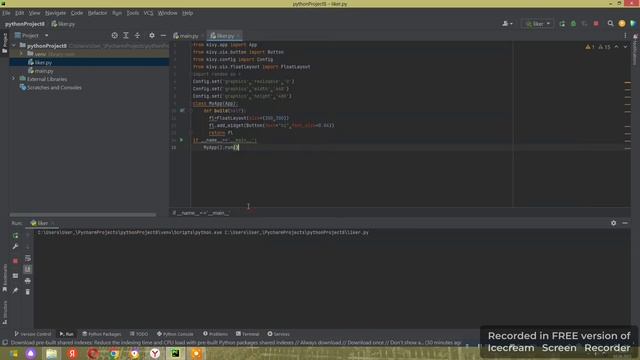This screenshot has height=360, width=640.
Task: Open the File menu
Action: click(6, 13)
